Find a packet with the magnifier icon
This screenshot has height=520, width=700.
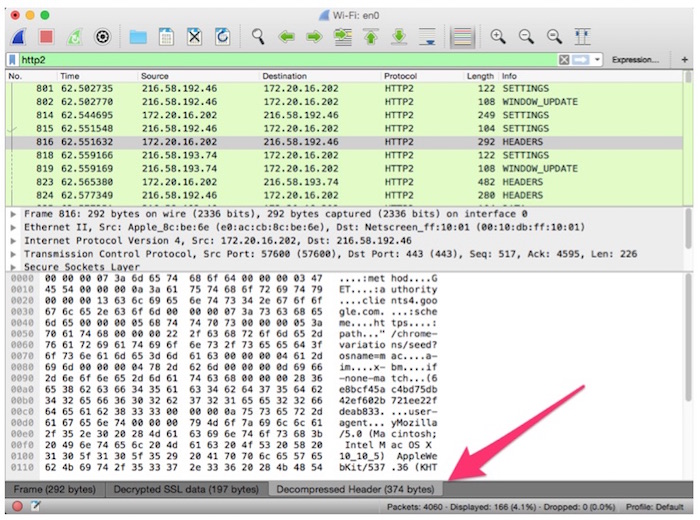click(x=258, y=37)
